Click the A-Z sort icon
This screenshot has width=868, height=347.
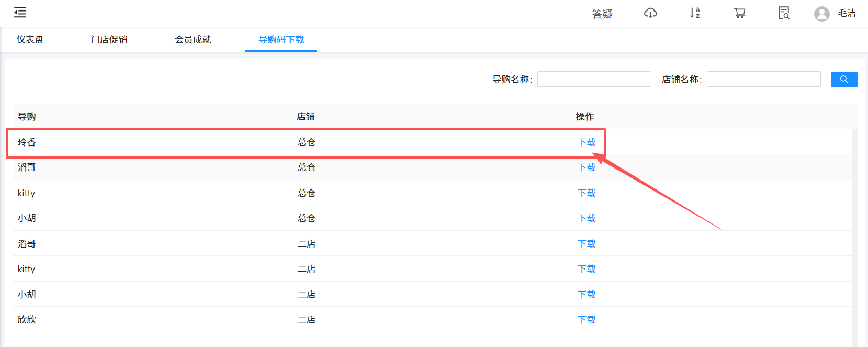(695, 13)
